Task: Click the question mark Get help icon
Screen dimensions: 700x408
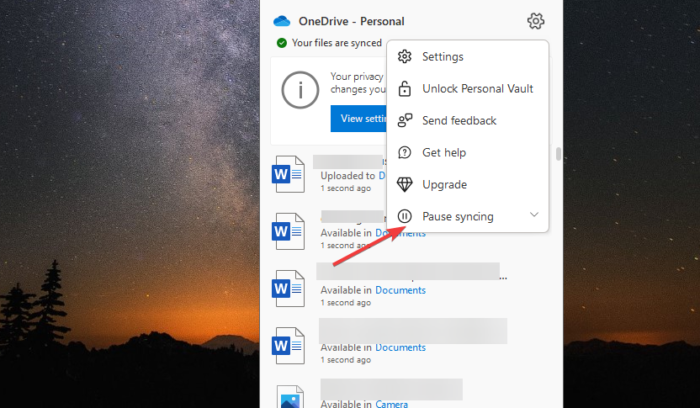Action: click(x=405, y=153)
